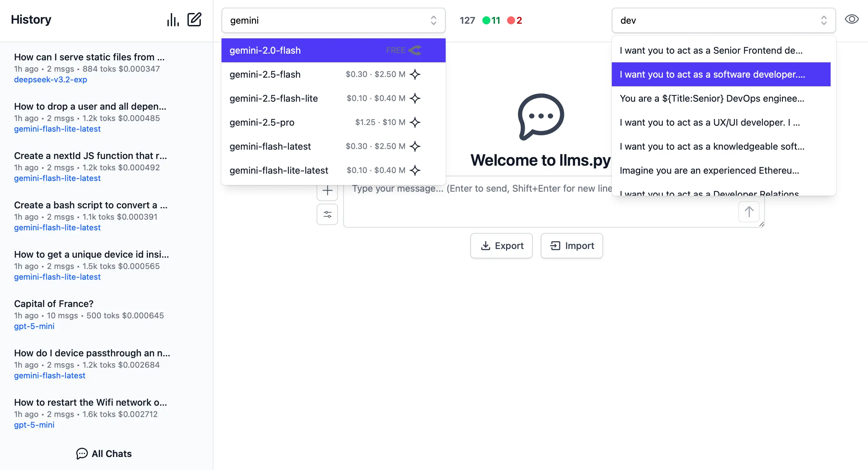The image size is (868, 470).
Task: Click the plus attach icon beside message box
Action: (327, 191)
